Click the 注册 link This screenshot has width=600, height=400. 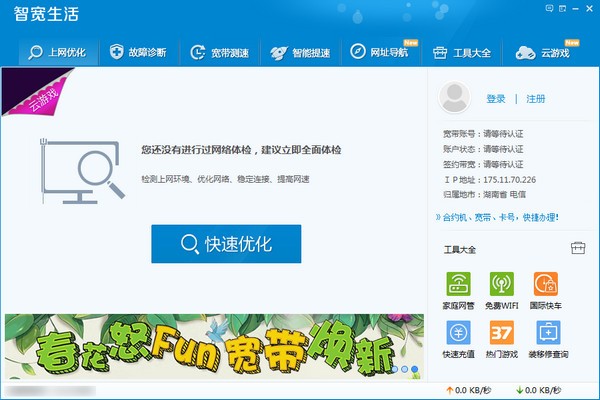pyautogui.click(x=535, y=99)
